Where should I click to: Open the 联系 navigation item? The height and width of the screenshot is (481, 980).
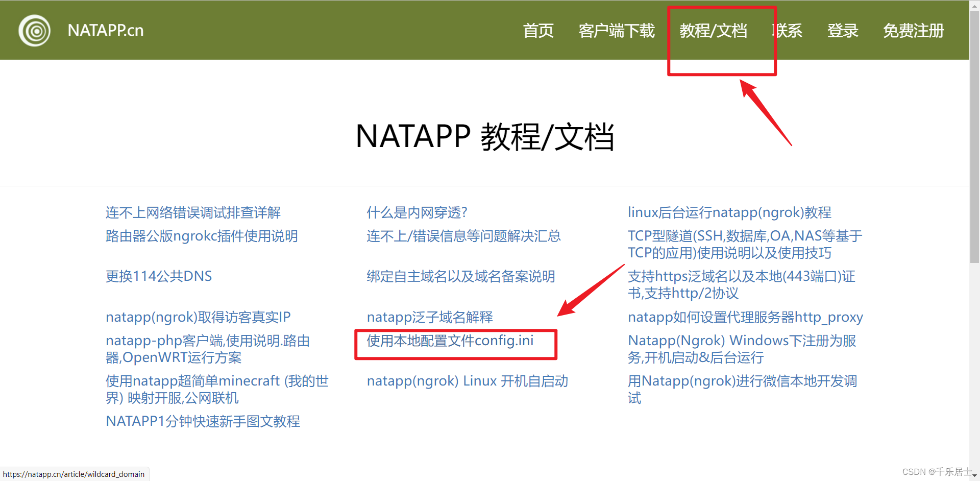(x=787, y=31)
